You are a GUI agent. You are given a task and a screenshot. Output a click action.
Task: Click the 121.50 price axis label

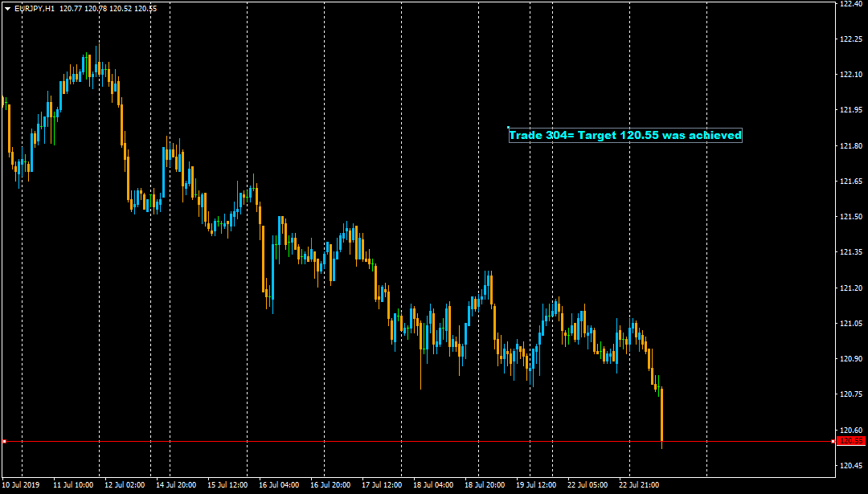click(x=851, y=217)
